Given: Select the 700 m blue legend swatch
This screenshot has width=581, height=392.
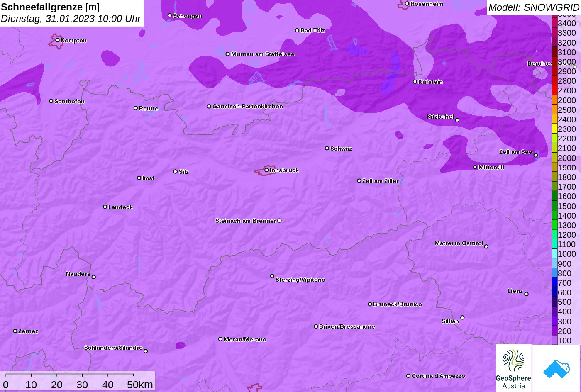Looking at the screenshot, I should (554, 283).
